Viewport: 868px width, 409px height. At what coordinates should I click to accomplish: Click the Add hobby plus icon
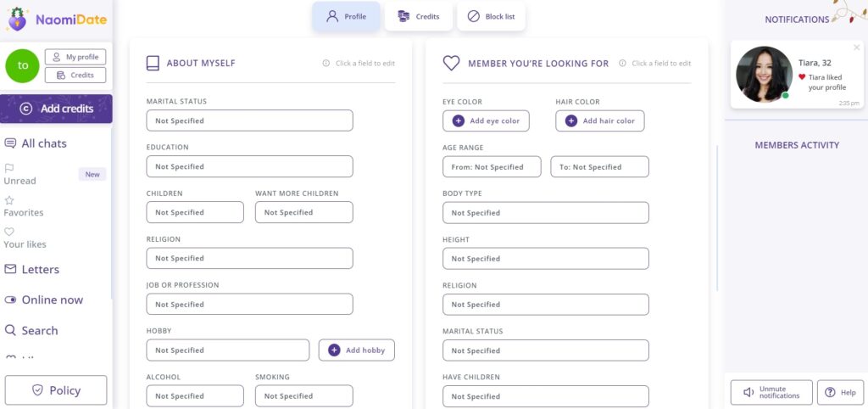[x=334, y=350]
